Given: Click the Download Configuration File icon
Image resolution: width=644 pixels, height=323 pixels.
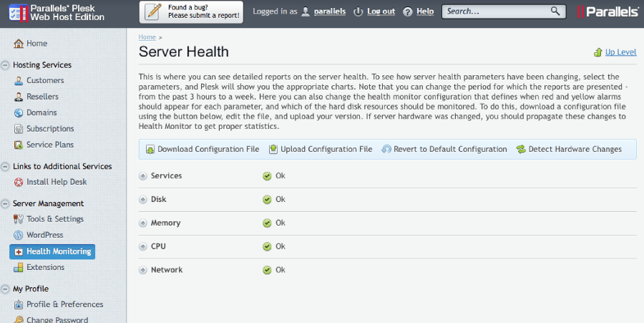Looking at the screenshot, I should pos(150,149).
